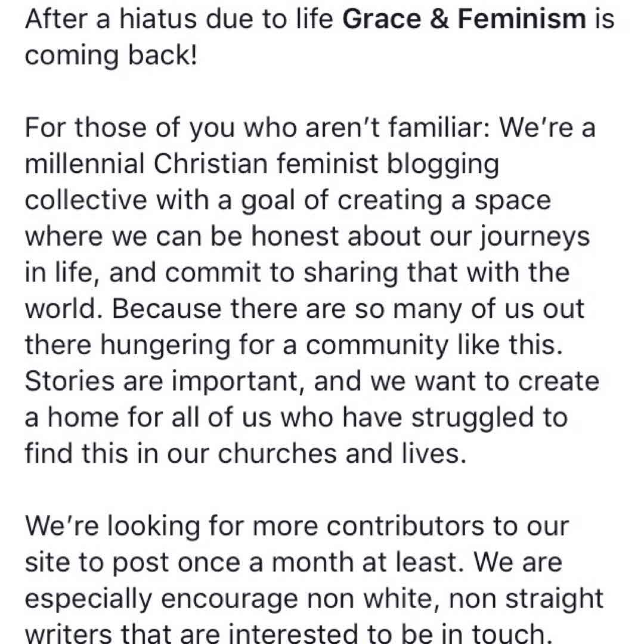Click the words "commit to sharing"

(x=239, y=273)
